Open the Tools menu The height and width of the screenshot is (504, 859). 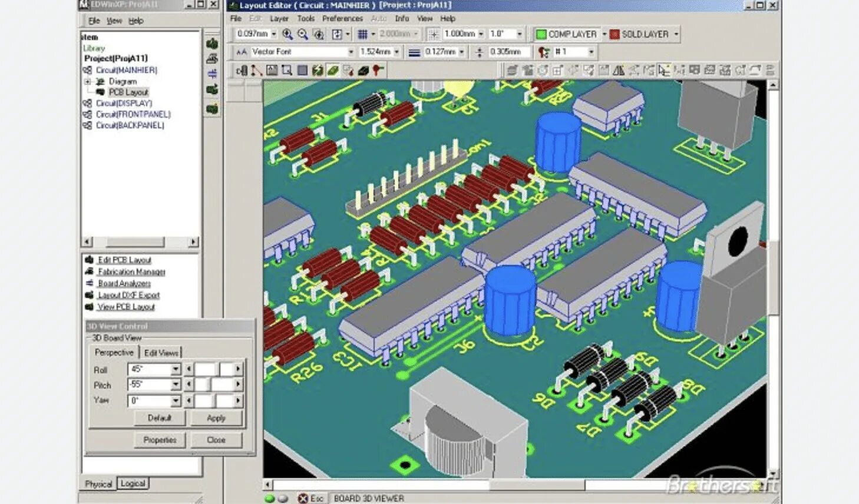click(306, 19)
